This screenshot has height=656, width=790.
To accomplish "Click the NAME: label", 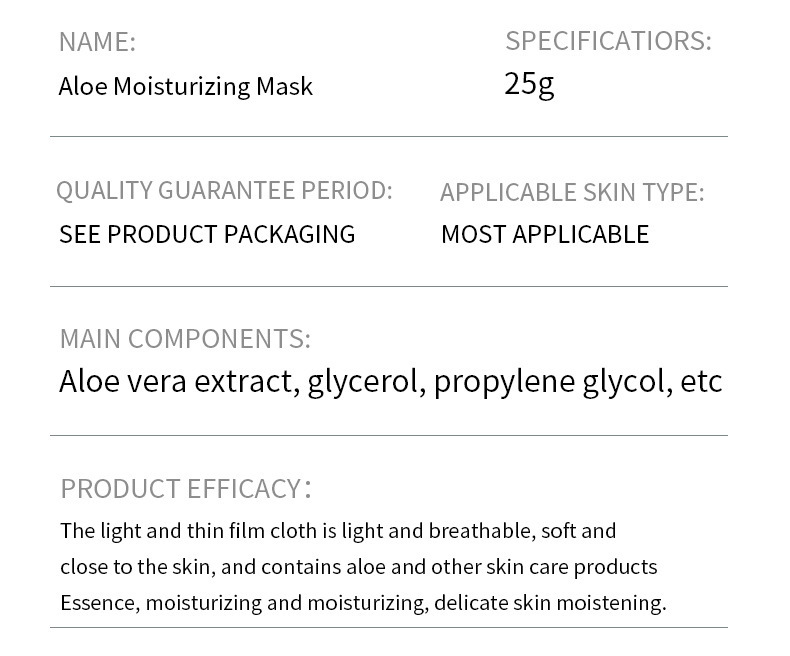I will pos(97,42).
